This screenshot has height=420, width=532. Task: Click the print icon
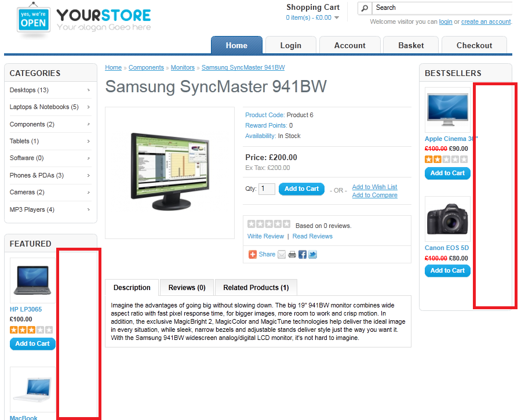tap(291, 254)
